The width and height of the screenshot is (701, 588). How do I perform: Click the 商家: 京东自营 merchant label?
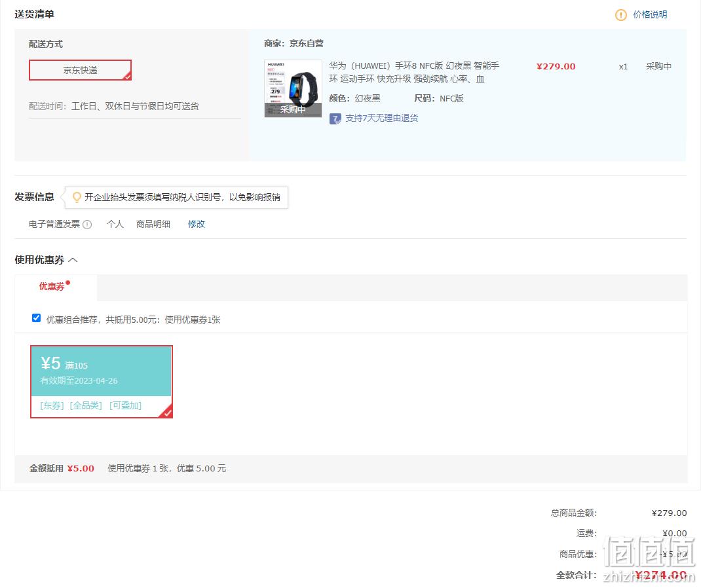coord(294,43)
